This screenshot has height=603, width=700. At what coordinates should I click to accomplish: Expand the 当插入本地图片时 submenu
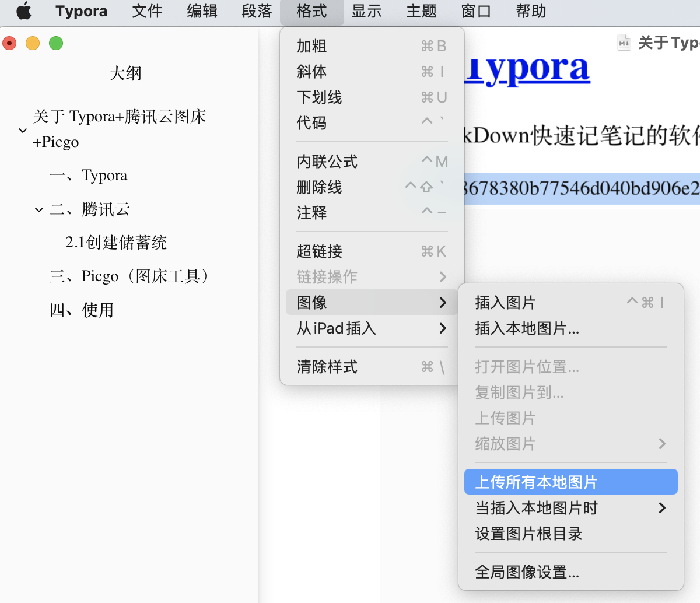point(570,508)
